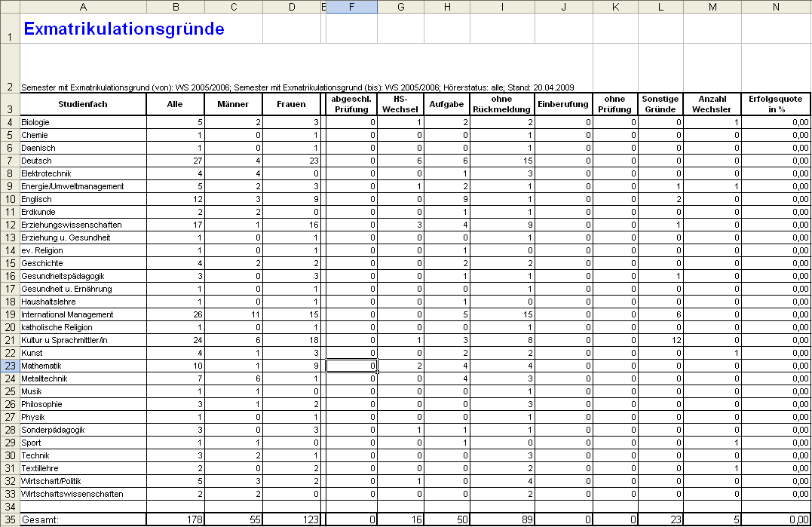This screenshot has height=527, width=812.
Task: Click the Mathematik subject cell
Action: point(83,366)
